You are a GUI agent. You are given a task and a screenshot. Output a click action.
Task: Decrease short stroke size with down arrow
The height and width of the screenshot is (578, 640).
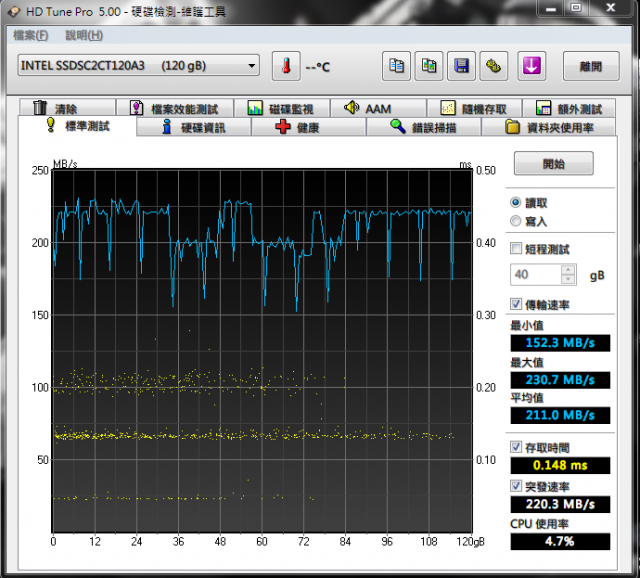(568, 279)
